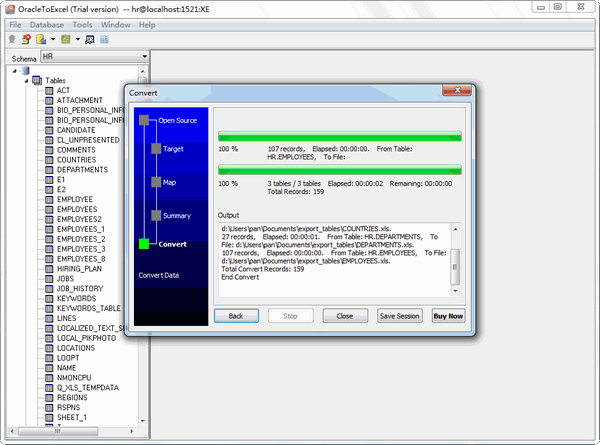The image size is (600, 445).
Task: Open the Tools menu
Action: click(x=83, y=24)
